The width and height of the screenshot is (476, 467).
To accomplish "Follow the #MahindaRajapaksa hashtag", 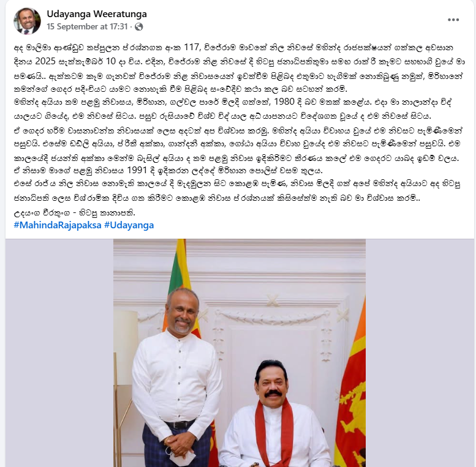I will click(x=58, y=225).
